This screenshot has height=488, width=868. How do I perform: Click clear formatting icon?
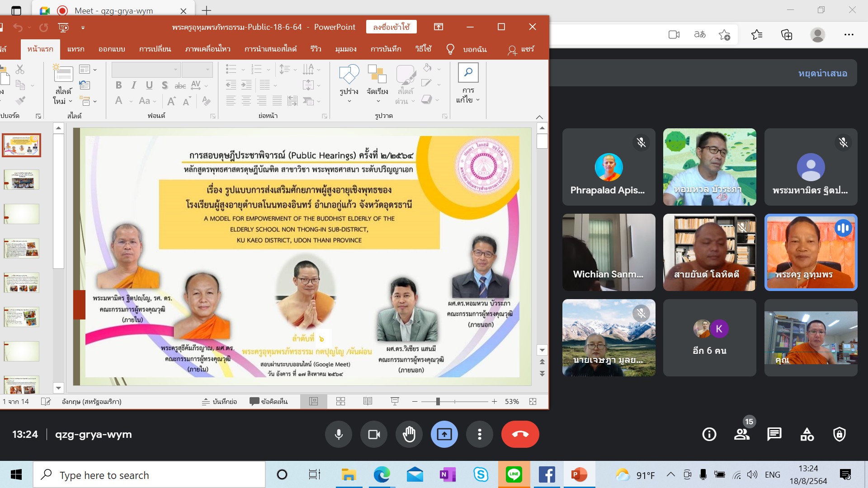[206, 101]
